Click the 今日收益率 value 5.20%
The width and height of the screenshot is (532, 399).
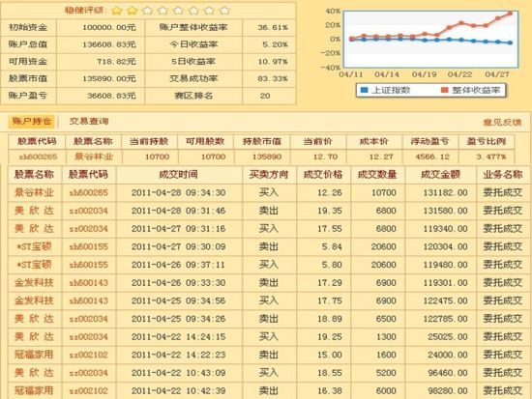tap(275, 44)
